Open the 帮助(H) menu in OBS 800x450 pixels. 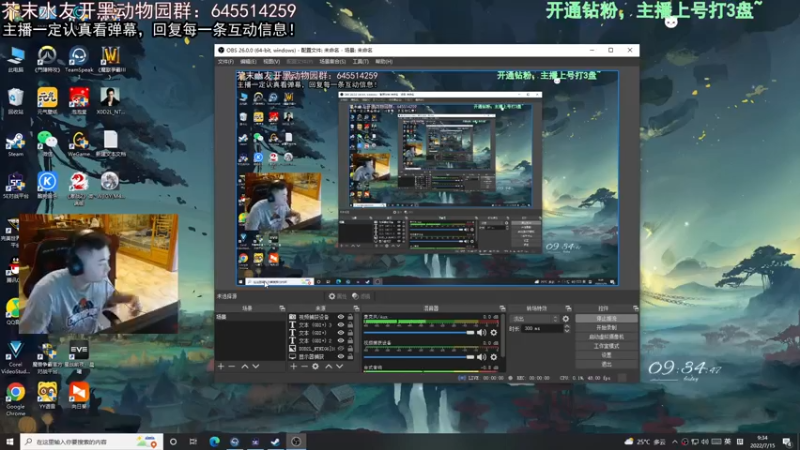coord(384,62)
